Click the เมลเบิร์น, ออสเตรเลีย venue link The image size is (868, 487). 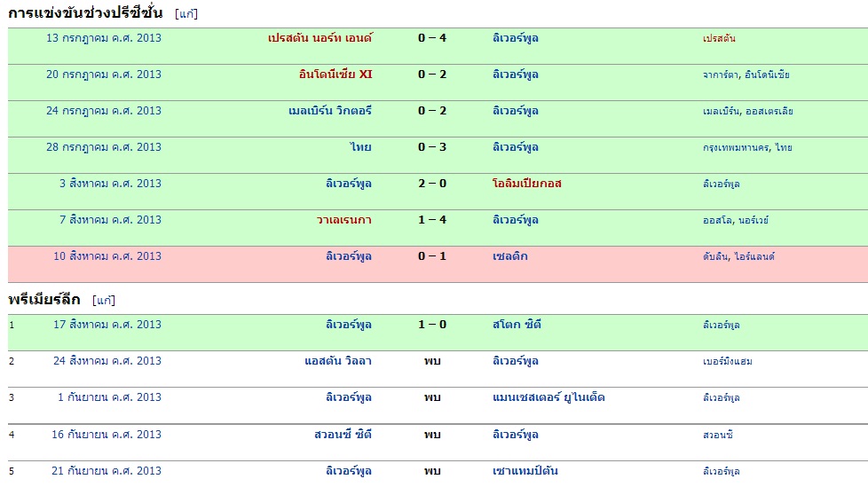coord(747,111)
